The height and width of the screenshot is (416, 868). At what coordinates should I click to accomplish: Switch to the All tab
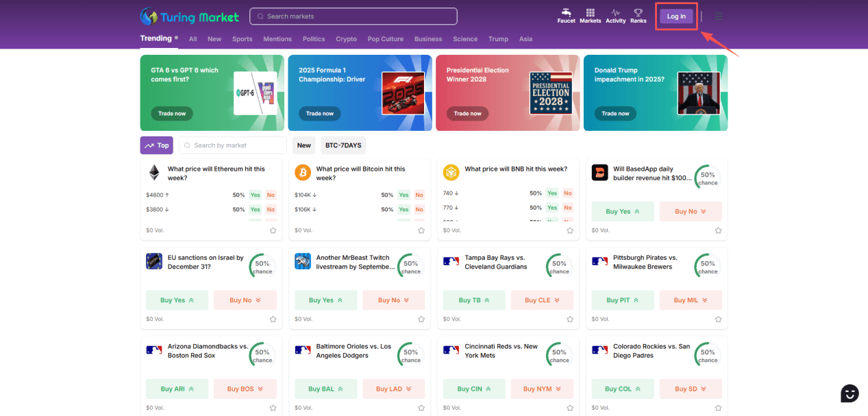click(x=193, y=39)
